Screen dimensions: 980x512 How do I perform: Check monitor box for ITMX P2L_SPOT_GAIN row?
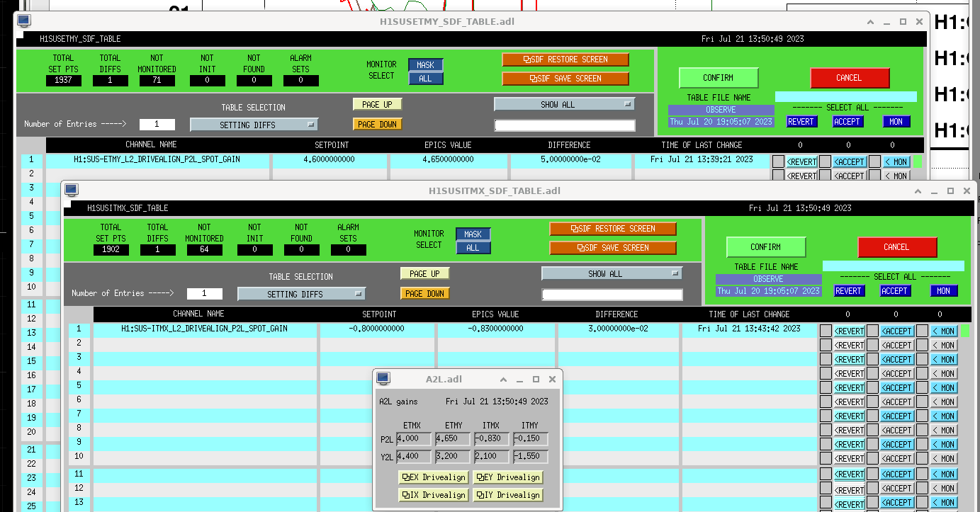[x=922, y=331]
